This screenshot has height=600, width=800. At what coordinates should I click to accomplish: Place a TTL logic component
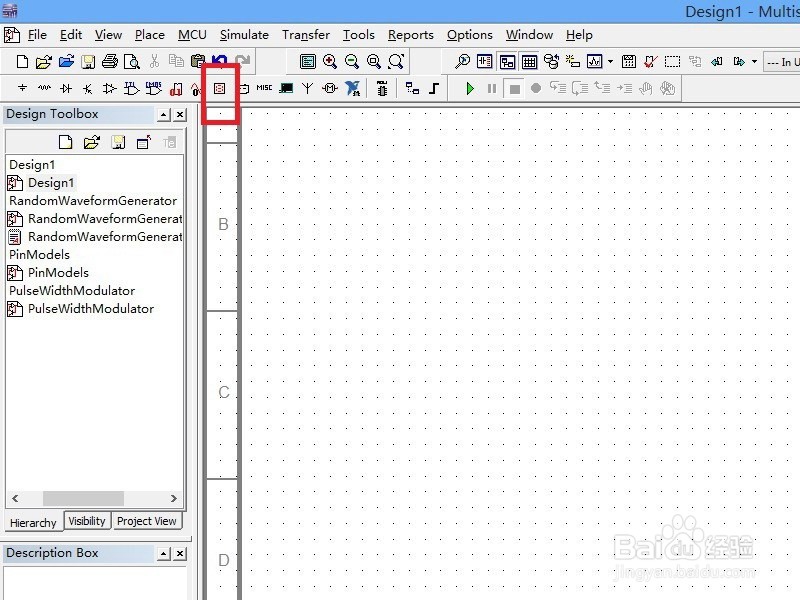click(x=132, y=88)
